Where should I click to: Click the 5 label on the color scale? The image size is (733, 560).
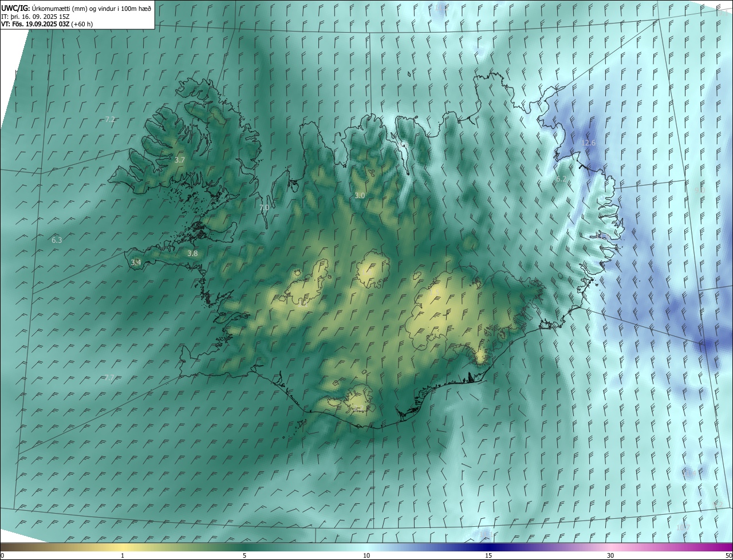[x=245, y=555]
